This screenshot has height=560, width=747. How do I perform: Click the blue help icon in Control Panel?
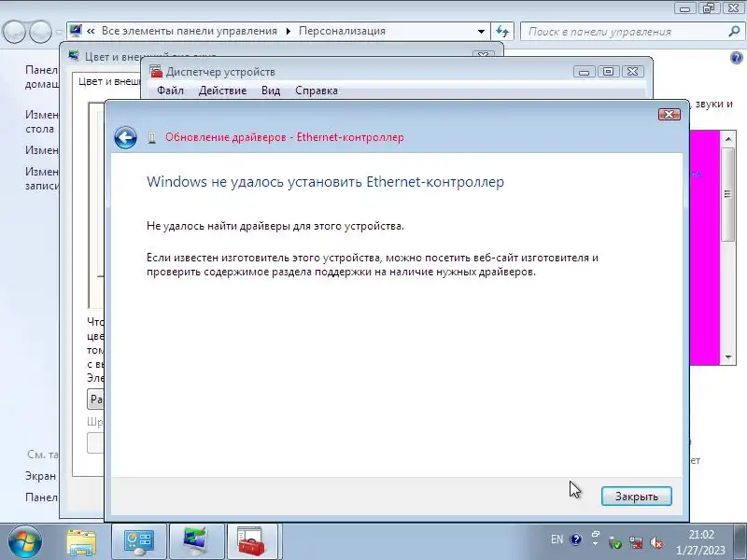click(x=736, y=58)
